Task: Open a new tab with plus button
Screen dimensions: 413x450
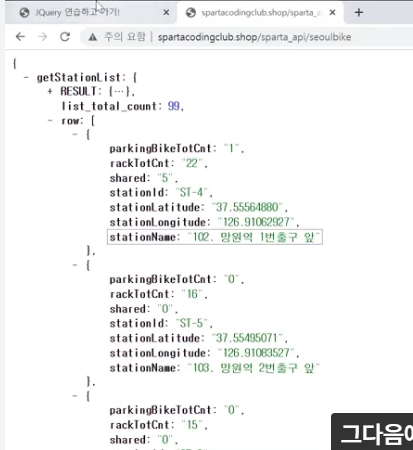Action: [x=359, y=13]
